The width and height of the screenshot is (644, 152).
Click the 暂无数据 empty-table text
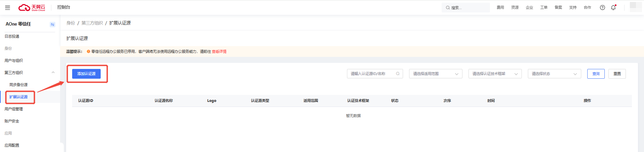pos(353,116)
